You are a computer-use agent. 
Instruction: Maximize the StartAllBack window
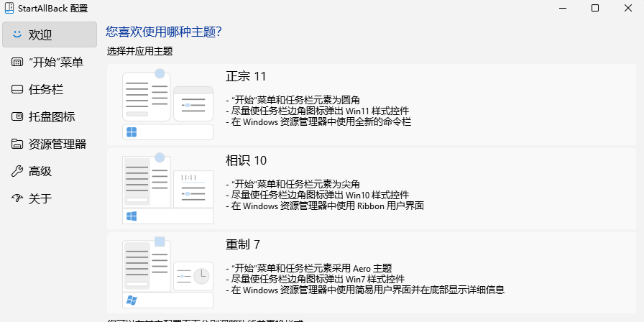click(x=594, y=8)
